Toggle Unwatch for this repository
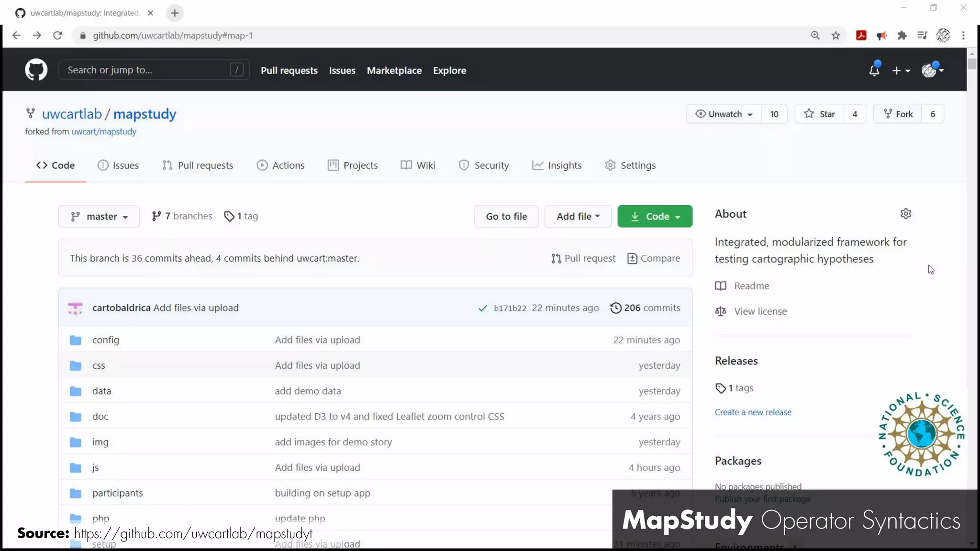The width and height of the screenshot is (980, 551). (724, 114)
